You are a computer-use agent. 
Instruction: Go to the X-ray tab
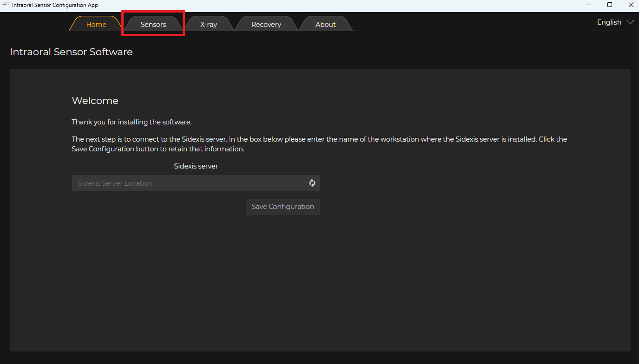click(x=209, y=24)
